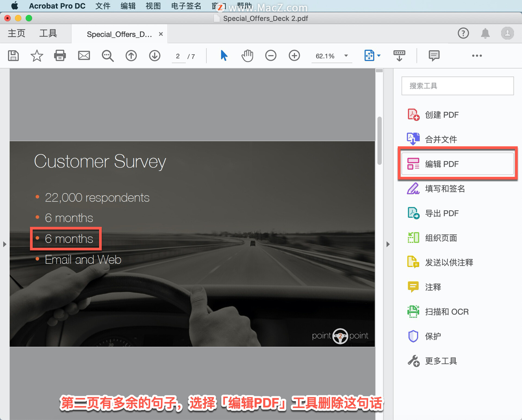Expand fit page options dropdown arrow
Image resolution: width=522 pixels, height=420 pixels.
click(379, 56)
